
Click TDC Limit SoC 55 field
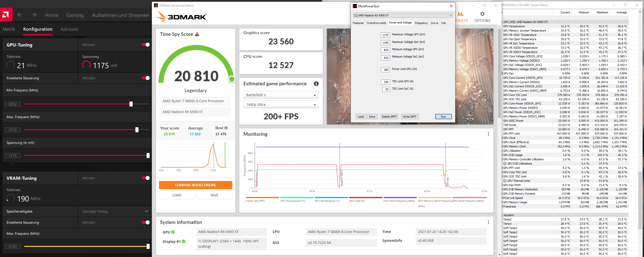386,89
